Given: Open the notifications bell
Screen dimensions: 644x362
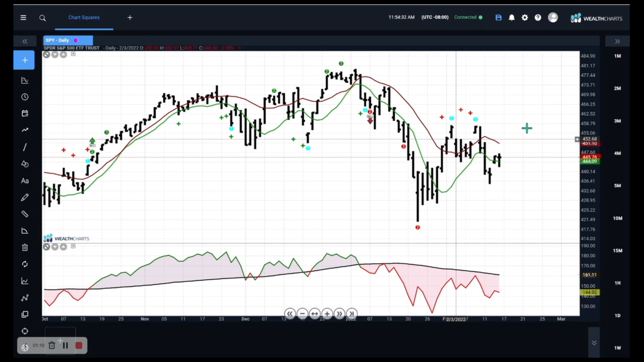Looking at the screenshot, I should point(512,17).
